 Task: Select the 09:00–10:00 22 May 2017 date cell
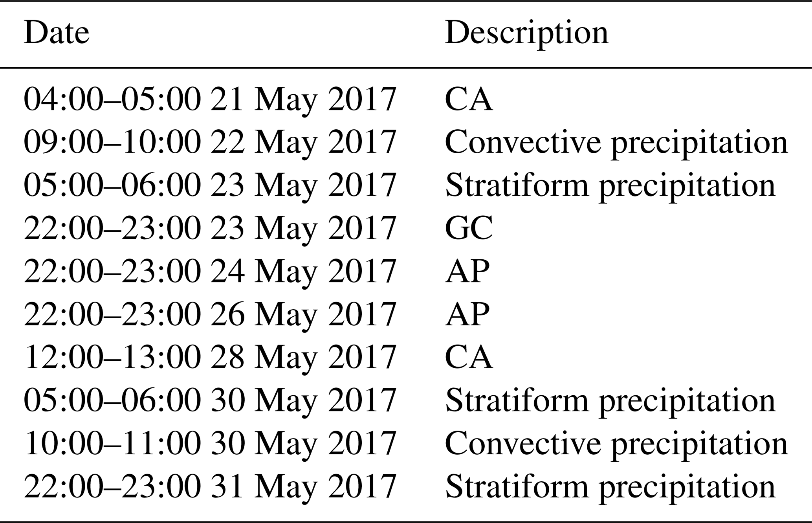point(210,142)
